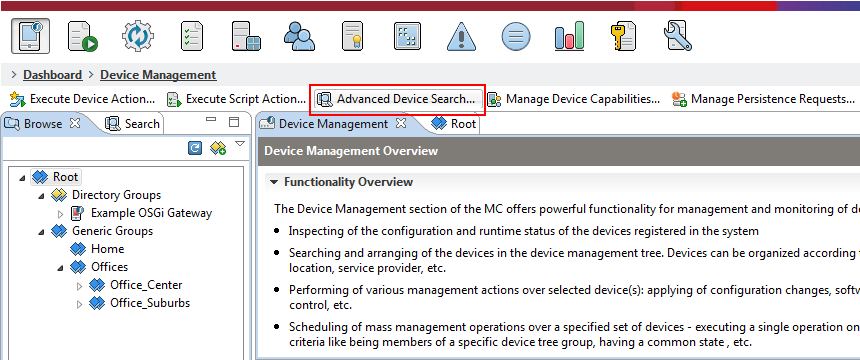Click the key and document license icon

pyautogui.click(x=623, y=37)
